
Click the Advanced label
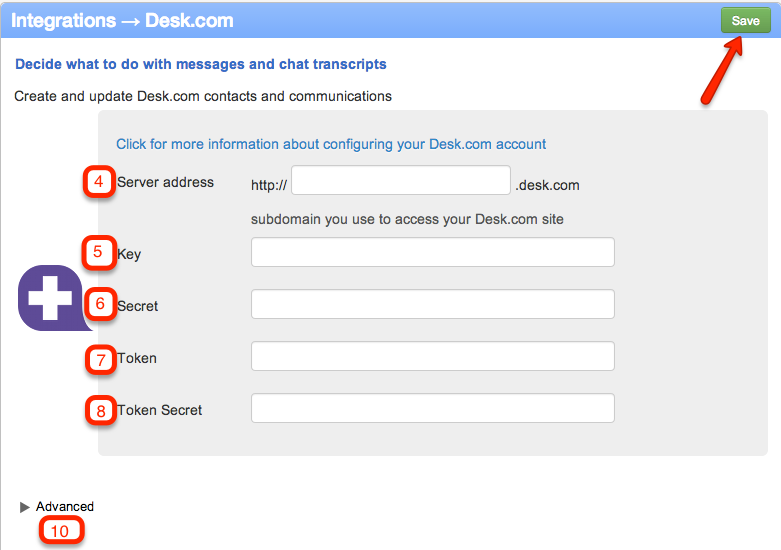click(x=65, y=507)
